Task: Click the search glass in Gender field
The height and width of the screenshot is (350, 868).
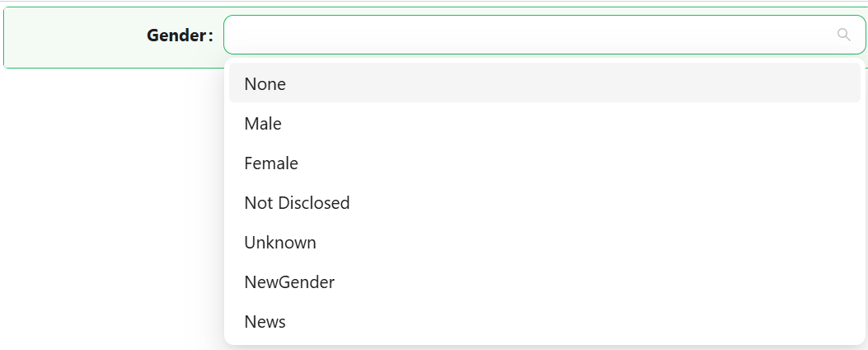Action: (843, 35)
